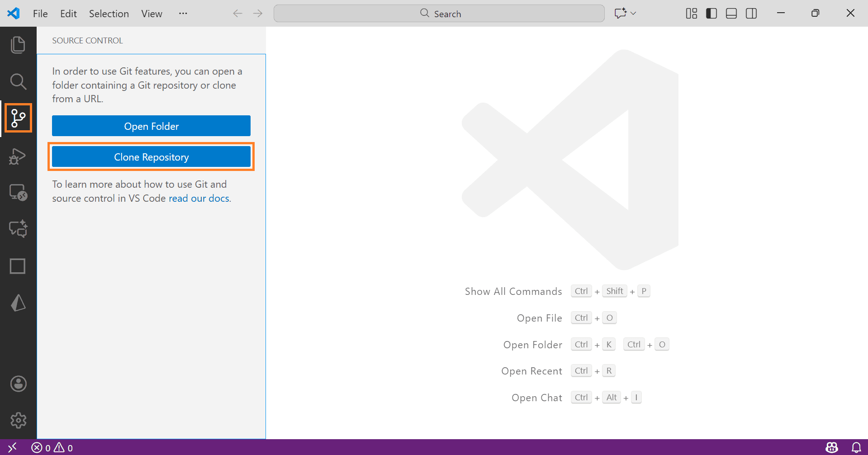Open the Explorer view

click(18, 44)
